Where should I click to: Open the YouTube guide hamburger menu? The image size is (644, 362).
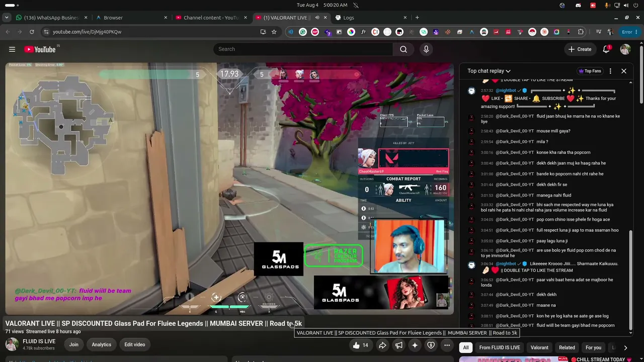[12, 49]
